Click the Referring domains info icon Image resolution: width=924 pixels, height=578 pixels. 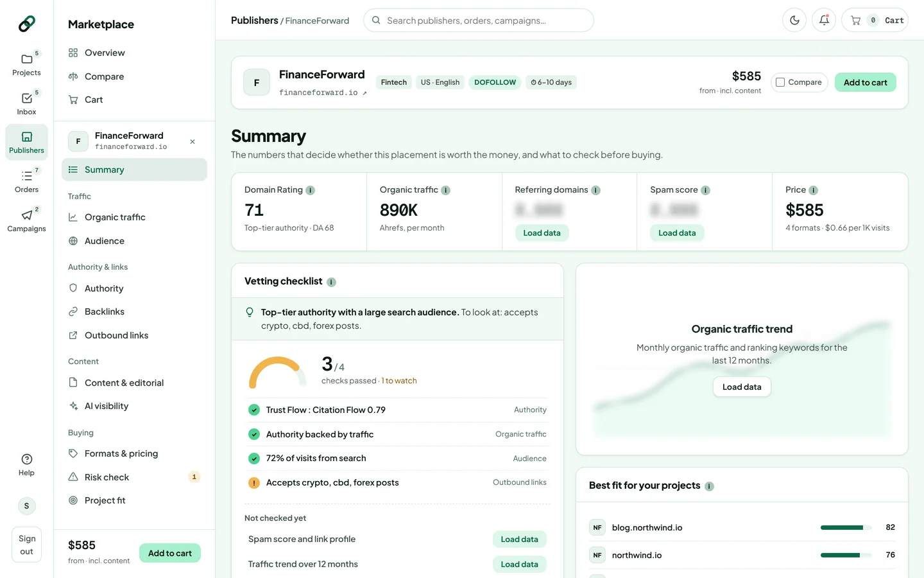595,190
